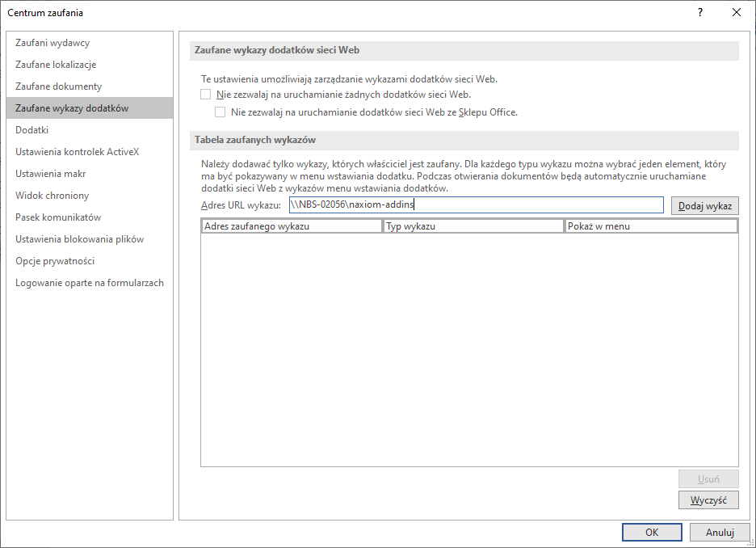756x548 pixels.
Task: Open Opcje prywatności page
Action: (x=55, y=261)
